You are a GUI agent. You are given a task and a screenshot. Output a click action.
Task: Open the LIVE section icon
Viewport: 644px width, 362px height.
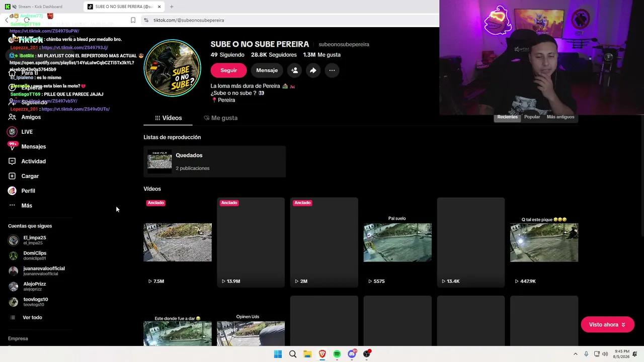coord(12,132)
